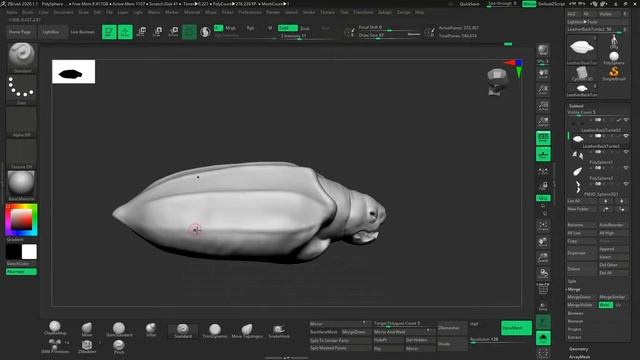Open the Alpha menu
Screen dimensions: 640x360
(x=11, y=12)
